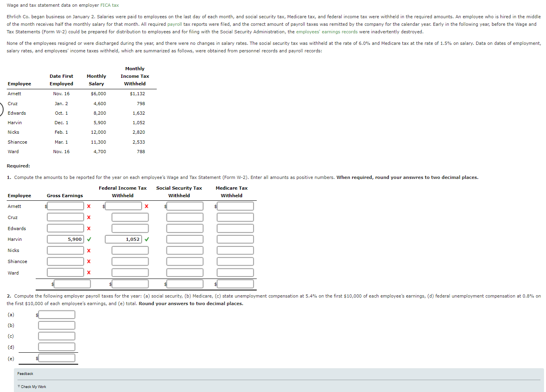Click Nicks' Medicare Tax Withheld box
The width and height of the screenshot is (546, 392).
(x=235, y=250)
